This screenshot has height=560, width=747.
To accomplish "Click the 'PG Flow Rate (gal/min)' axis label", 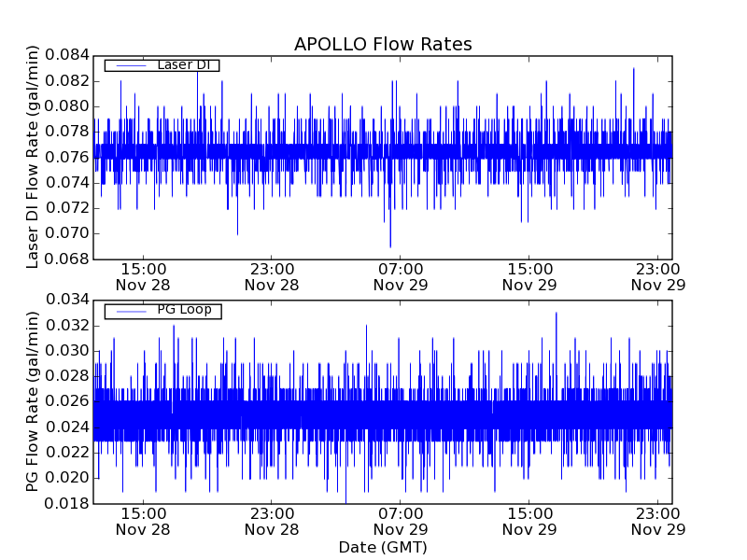I will [32, 402].
